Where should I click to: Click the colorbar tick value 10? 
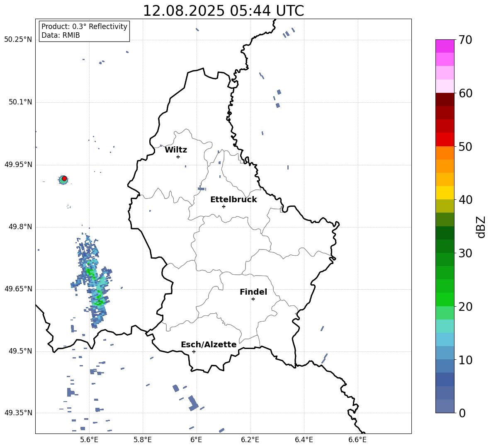click(x=465, y=360)
